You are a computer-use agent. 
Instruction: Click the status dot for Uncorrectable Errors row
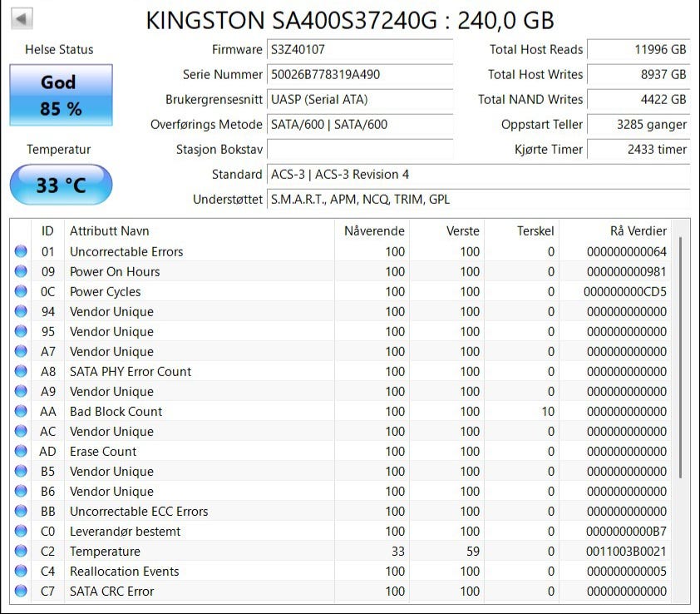coord(21,251)
